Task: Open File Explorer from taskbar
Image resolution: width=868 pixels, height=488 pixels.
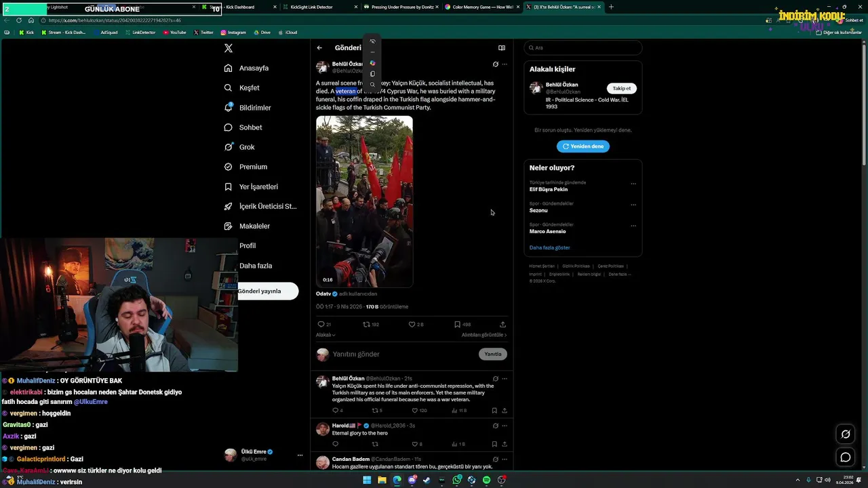Action: pyautogui.click(x=382, y=480)
